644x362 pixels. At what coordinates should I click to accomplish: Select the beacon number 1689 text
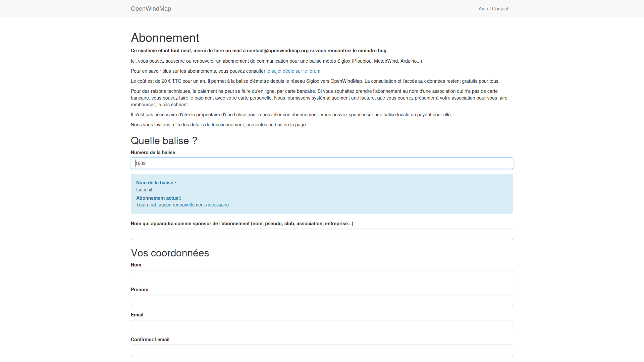pyautogui.click(x=141, y=163)
